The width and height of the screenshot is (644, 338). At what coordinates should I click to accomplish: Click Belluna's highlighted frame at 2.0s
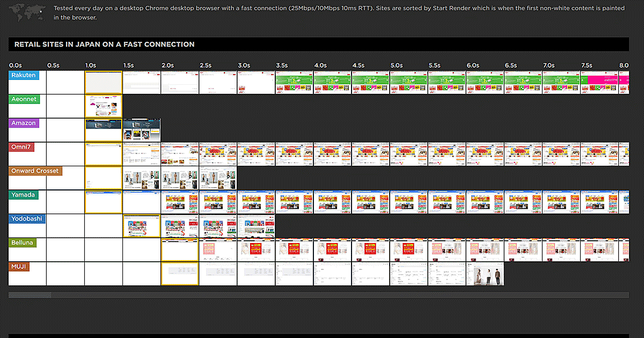pos(180,250)
